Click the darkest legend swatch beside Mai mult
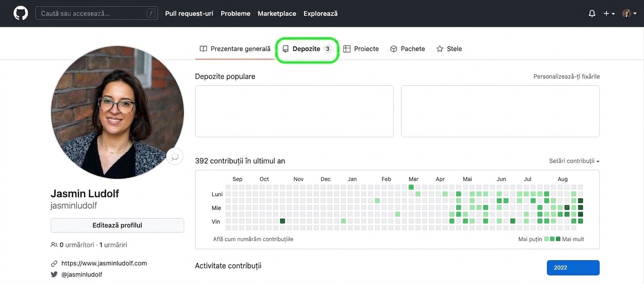 (x=558, y=239)
